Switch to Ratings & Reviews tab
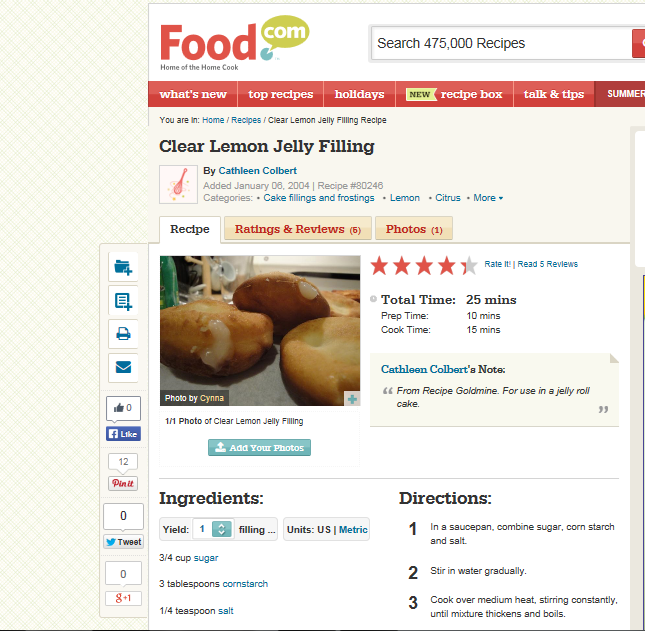This screenshot has width=645, height=631. (298, 229)
